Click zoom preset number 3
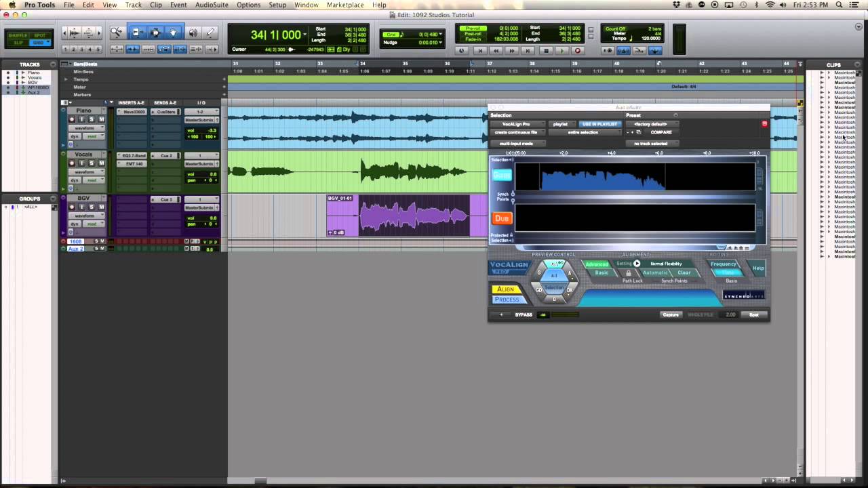Screen dimensions: 868x488 coord(82,49)
